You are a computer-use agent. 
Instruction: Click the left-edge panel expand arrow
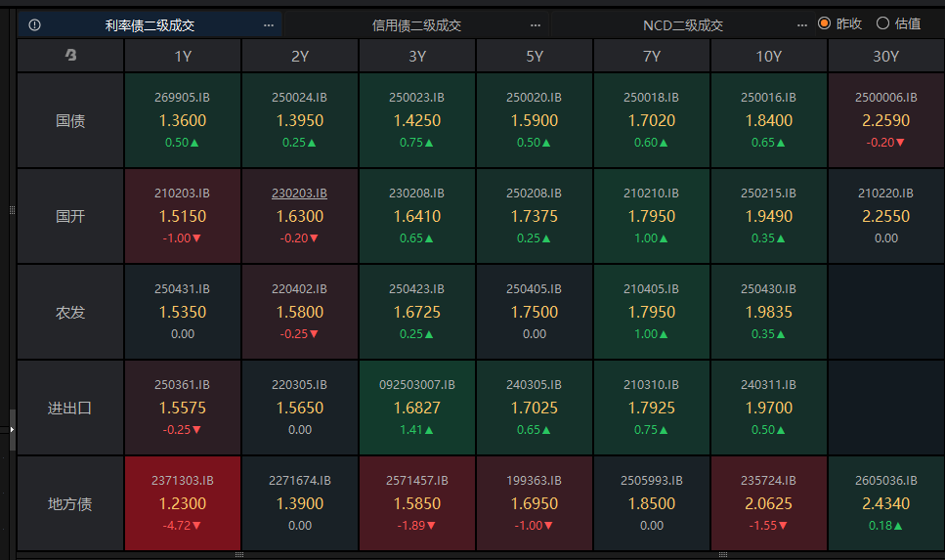[x=12, y=429]
